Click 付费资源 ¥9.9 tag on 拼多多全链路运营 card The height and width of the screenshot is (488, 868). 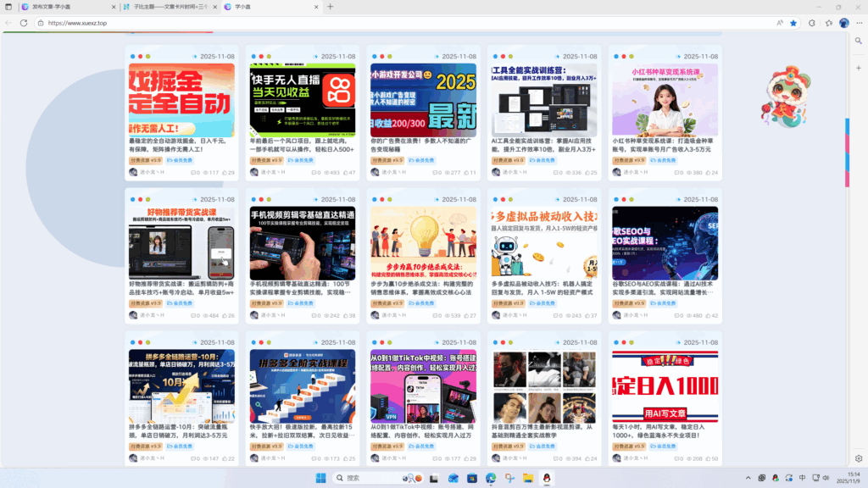click(145, 446)
